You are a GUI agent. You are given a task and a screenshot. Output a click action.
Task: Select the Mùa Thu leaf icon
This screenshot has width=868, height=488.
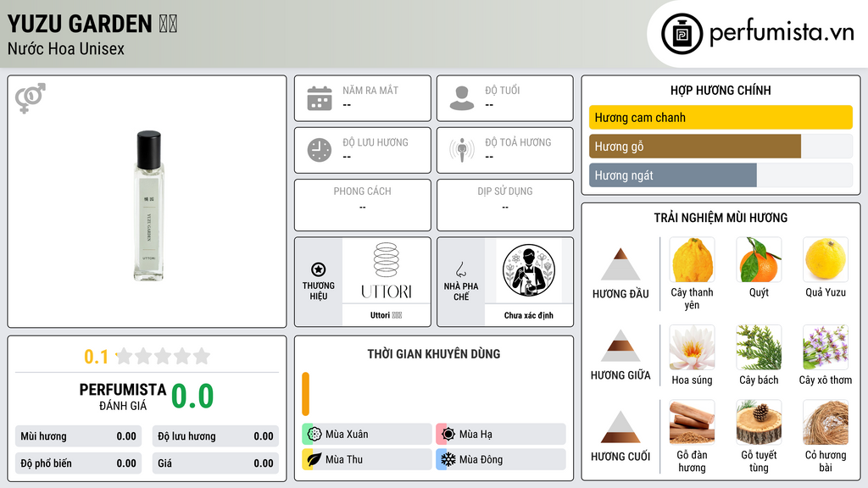coord(314,459)
